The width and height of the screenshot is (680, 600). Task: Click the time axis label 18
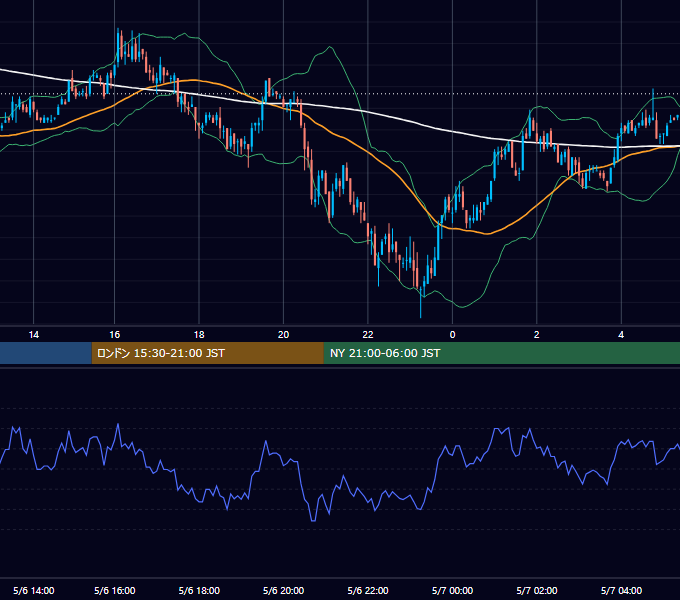(199, 335)
